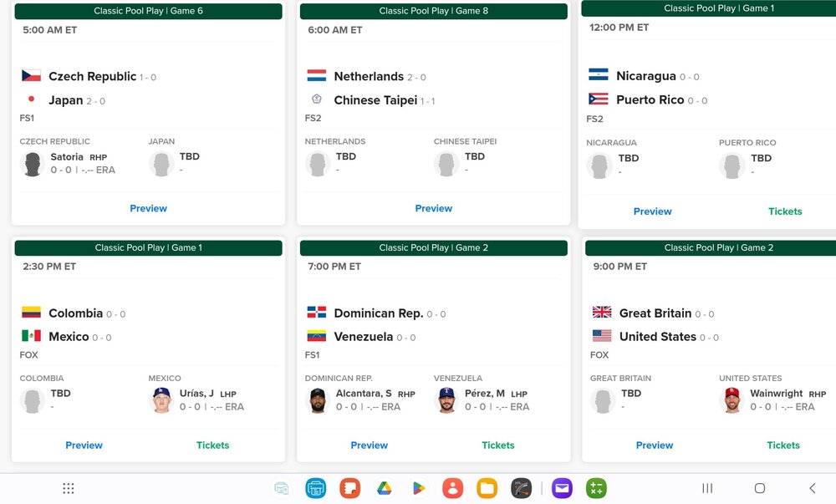
Task: Open the My Files yellow folder icon
Action: tap(487, 488)
